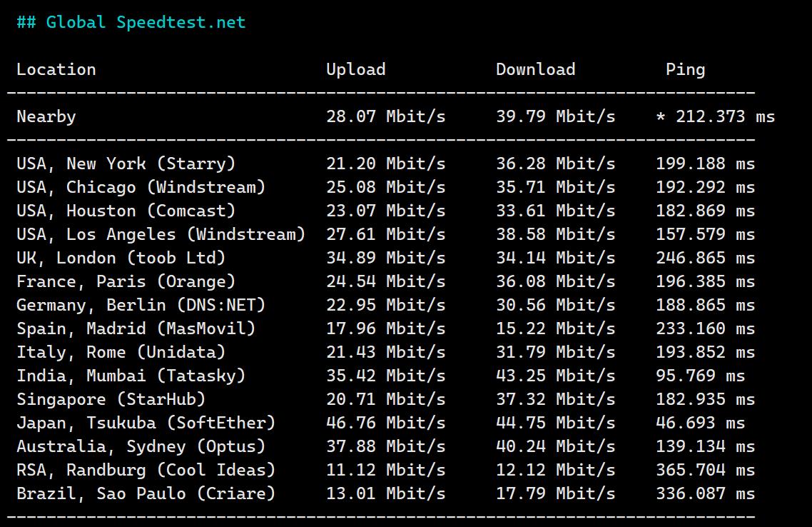Click Germany, Berlin (DNS:NET) location
812x527 pixels.
pos(141,305)
